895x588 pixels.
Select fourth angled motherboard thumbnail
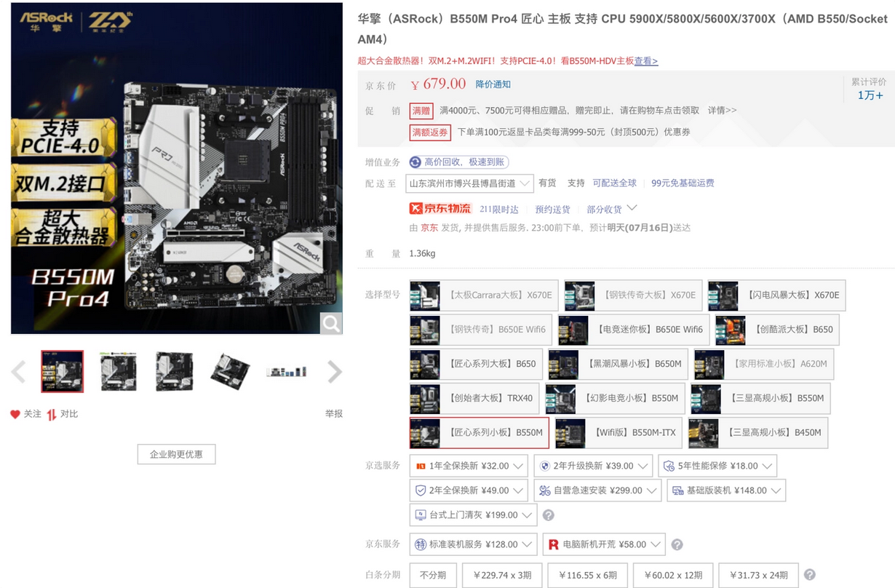pyautogui.click(x=230, y=371)
